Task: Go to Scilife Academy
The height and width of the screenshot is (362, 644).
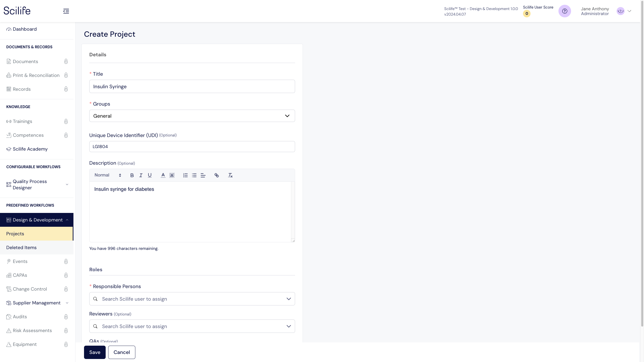Action: [30, 149]
